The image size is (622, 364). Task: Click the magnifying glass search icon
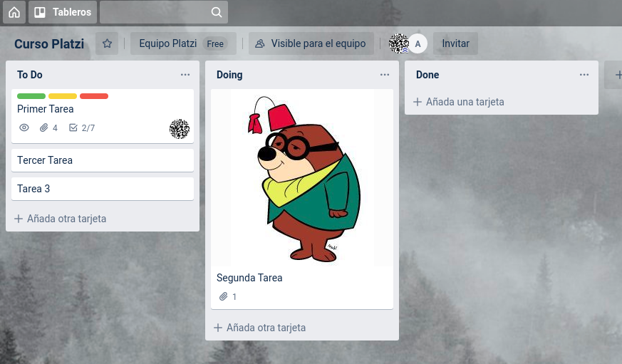tap(217, 12)
